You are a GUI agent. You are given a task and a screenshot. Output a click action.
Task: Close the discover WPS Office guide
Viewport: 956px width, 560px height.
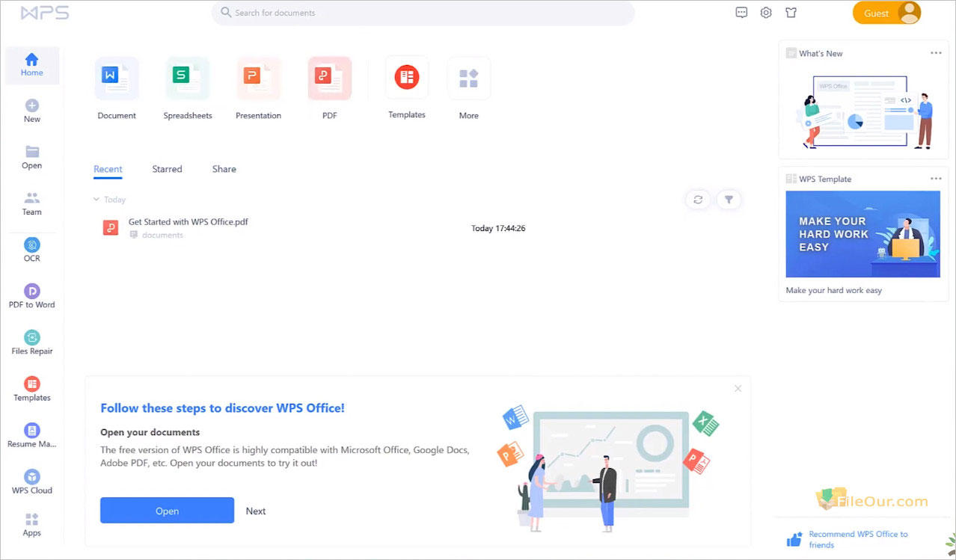coord(738,389)
